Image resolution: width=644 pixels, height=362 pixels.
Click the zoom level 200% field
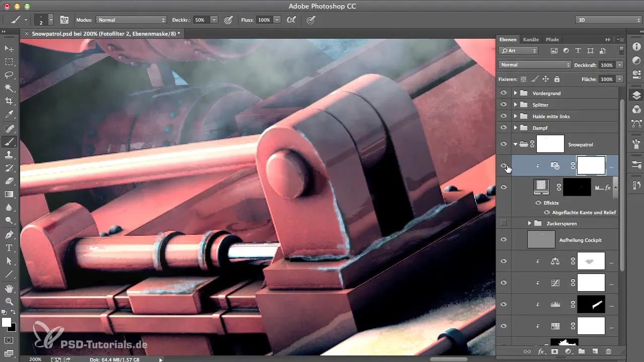pos(35,359)
